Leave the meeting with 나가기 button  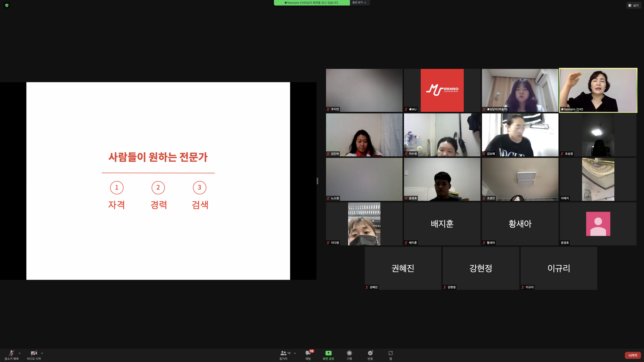(633, 355)
